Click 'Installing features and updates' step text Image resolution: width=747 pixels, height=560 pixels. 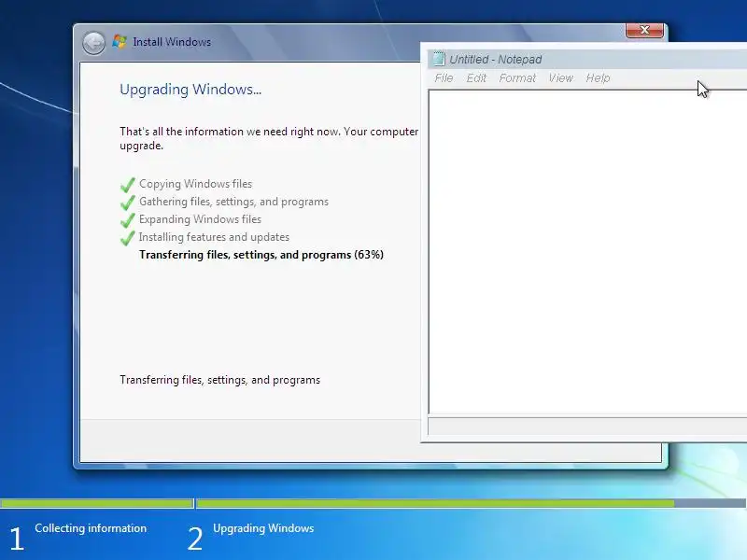coord(214,237)
